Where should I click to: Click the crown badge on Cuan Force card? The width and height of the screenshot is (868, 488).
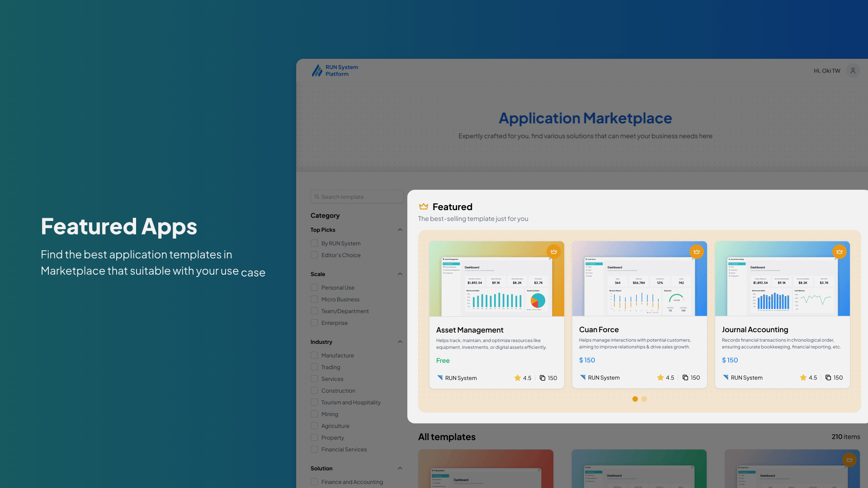[696, 252]
